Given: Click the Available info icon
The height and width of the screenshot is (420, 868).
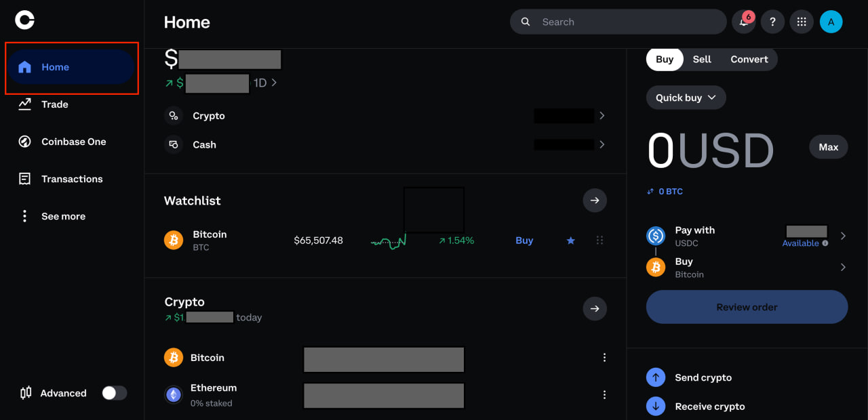Looking at the screenshot, I should coord(825,243).
